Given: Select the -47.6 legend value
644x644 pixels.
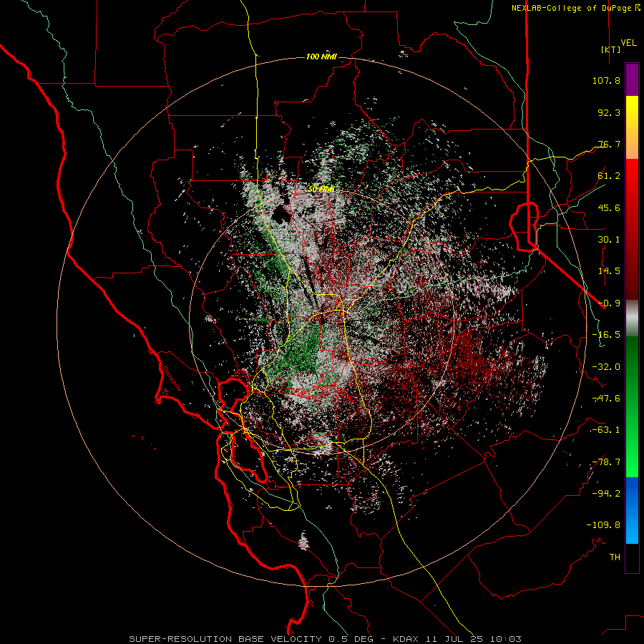Looking at the screenshot, I should (606, 399).
